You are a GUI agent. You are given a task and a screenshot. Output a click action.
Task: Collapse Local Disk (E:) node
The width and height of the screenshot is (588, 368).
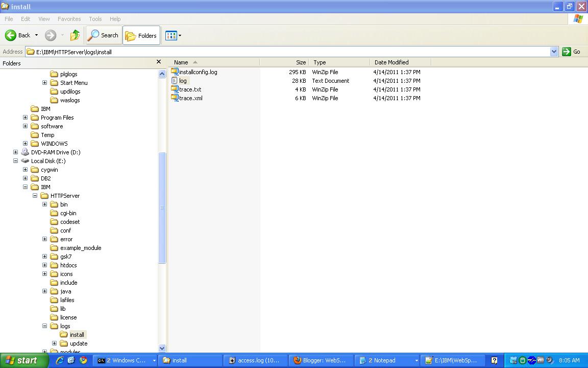coord(15,160)
